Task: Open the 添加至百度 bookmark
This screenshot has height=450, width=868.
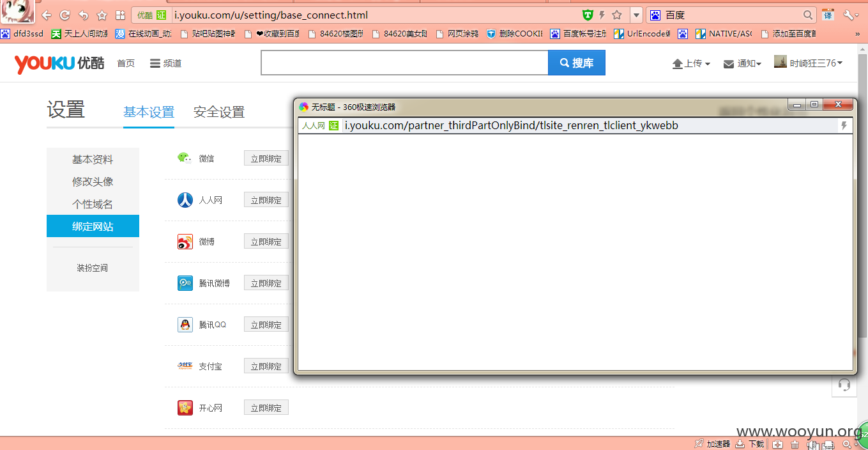Action: tap(788, 34)
